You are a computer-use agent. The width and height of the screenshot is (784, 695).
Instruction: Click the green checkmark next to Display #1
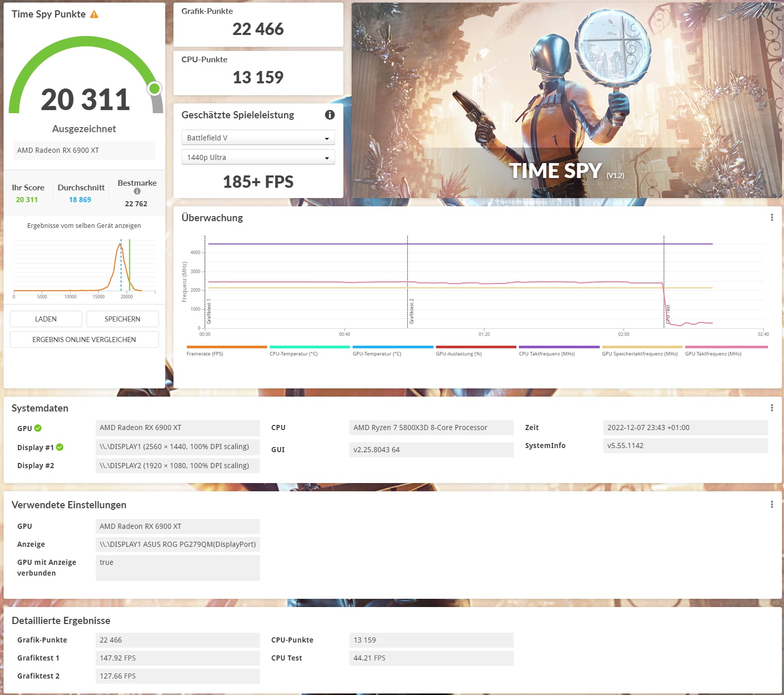click(x=60, y=447)
